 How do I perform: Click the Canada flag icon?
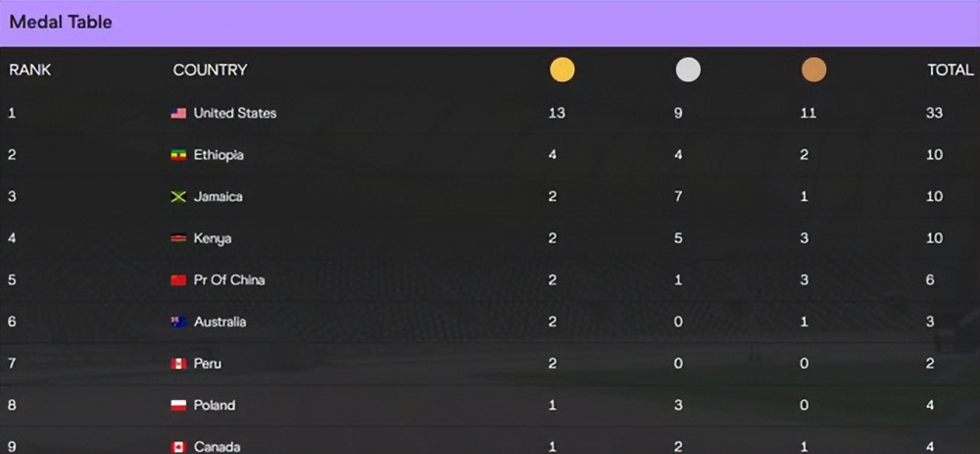[178, 447]
